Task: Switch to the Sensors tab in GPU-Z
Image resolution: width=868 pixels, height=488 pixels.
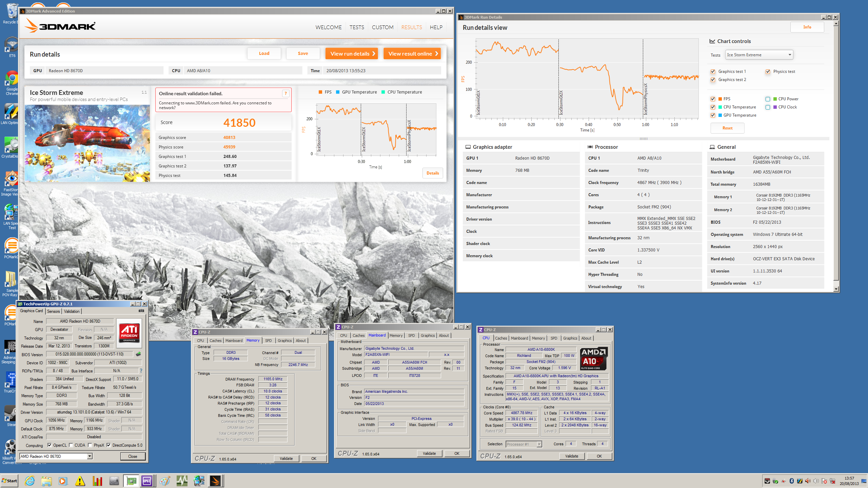Action: [x=53, y=311]
